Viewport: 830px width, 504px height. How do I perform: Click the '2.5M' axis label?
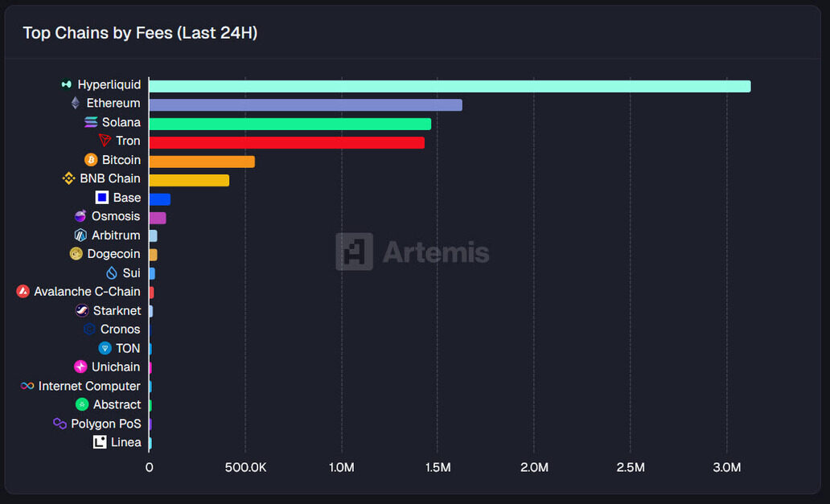[631, 468]
